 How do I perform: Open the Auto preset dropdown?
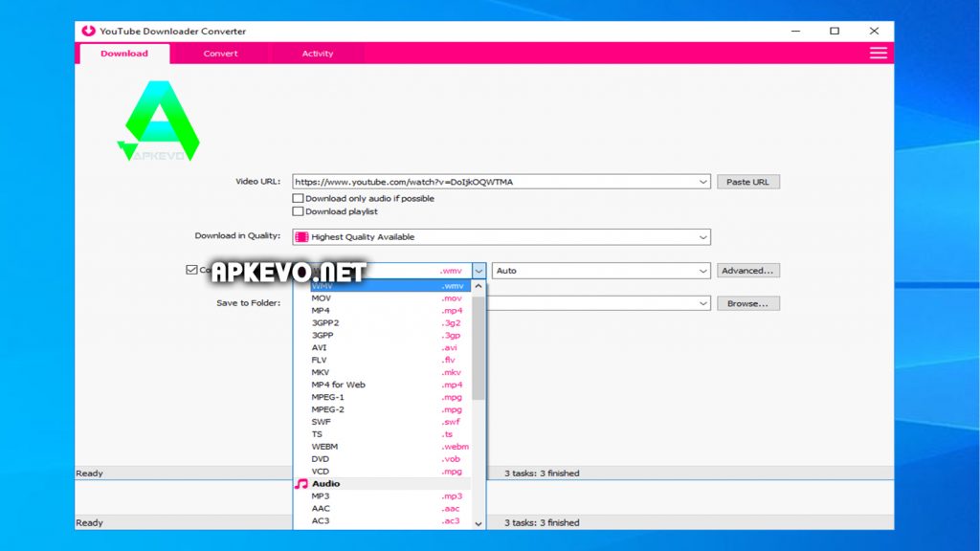point(601,271)
